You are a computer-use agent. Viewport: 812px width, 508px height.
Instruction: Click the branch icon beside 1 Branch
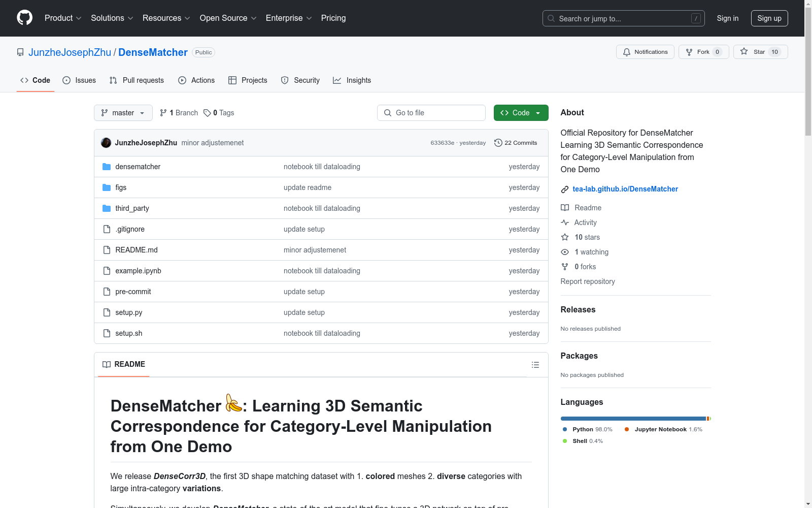point(163,113)
